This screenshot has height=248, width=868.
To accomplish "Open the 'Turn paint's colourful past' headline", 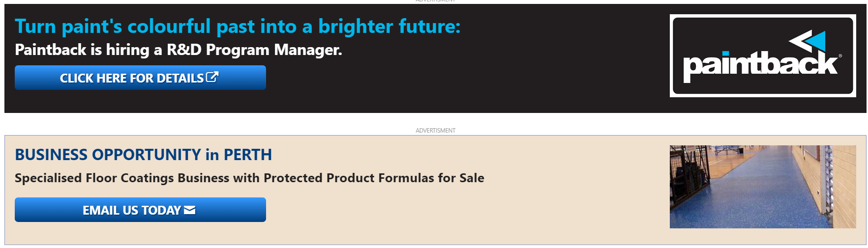I will pos(238,27).
